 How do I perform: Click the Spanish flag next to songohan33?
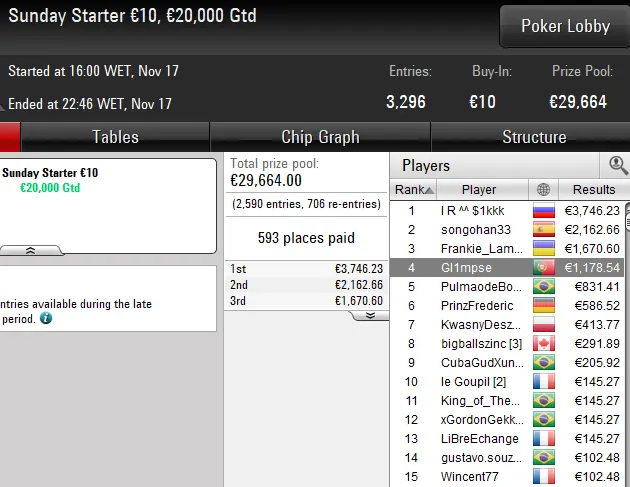coord(544,229)
